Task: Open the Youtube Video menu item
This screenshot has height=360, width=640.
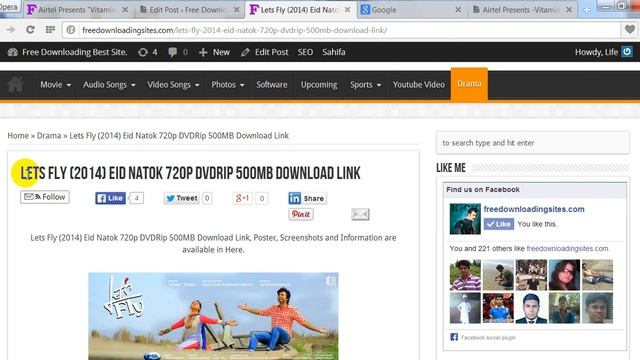Action: pos(418,84)
